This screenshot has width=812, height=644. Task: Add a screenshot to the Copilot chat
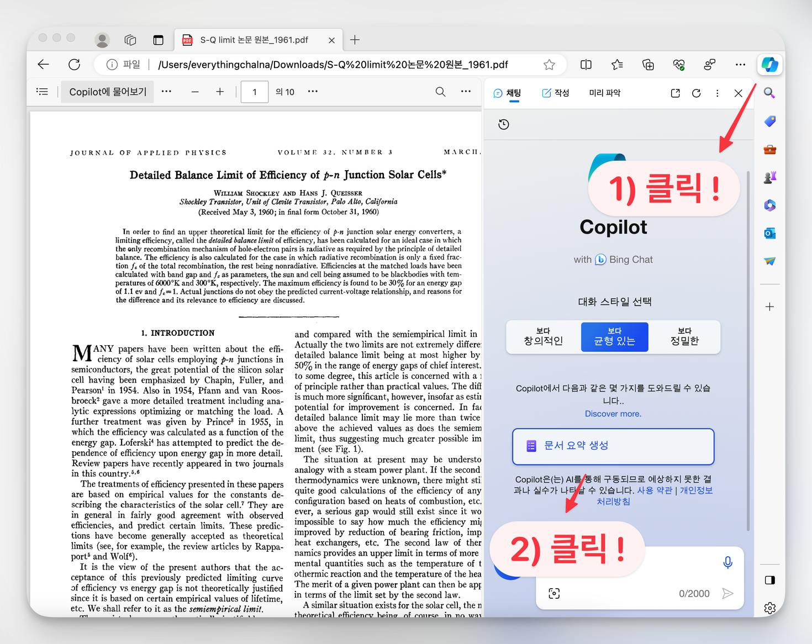[554, 593]
